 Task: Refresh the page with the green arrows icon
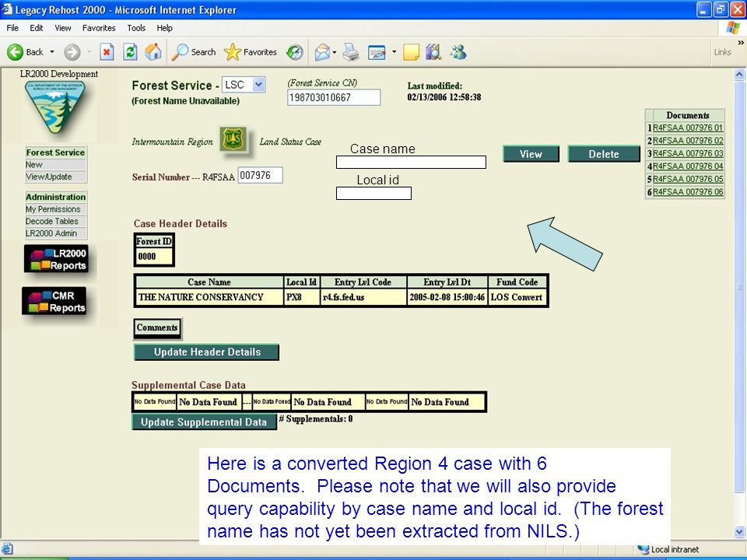click(x=130, y=52)
